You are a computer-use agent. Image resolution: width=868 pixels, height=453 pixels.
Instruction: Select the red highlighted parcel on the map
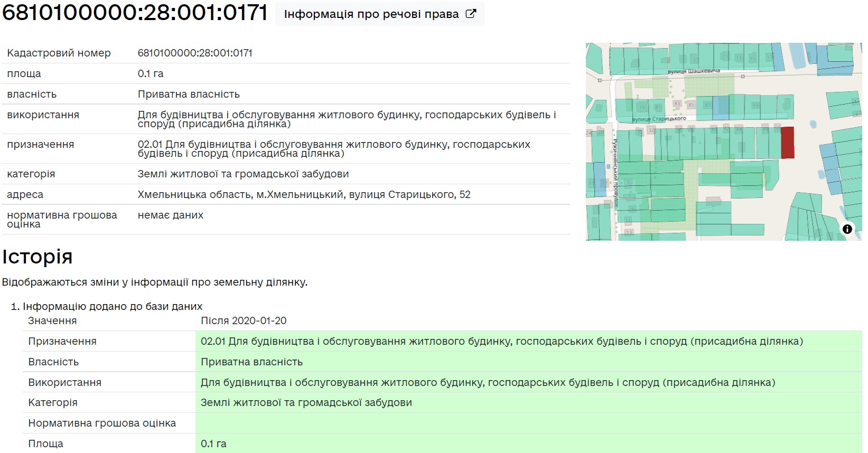[x=787, y=143]
